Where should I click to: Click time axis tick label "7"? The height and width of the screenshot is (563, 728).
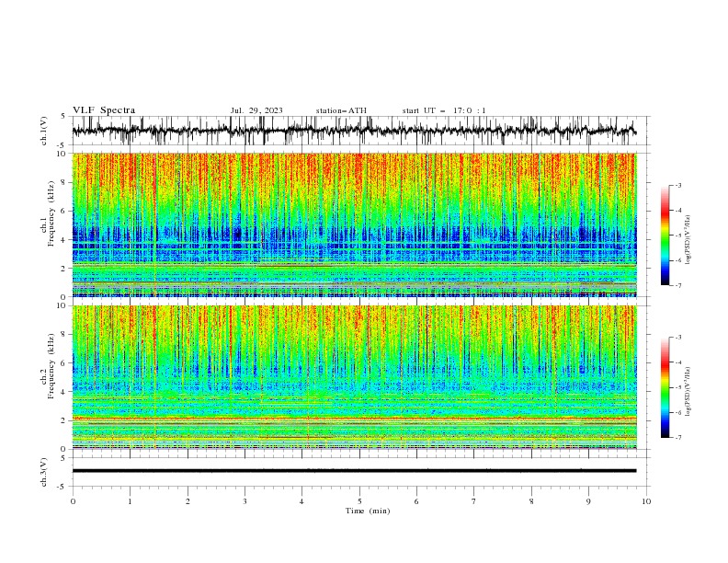474,501
